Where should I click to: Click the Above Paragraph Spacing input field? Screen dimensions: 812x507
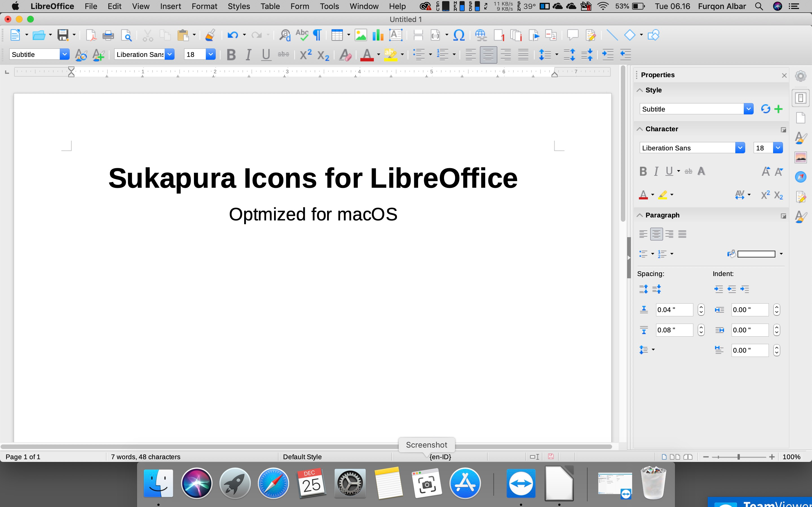(674, 310)
